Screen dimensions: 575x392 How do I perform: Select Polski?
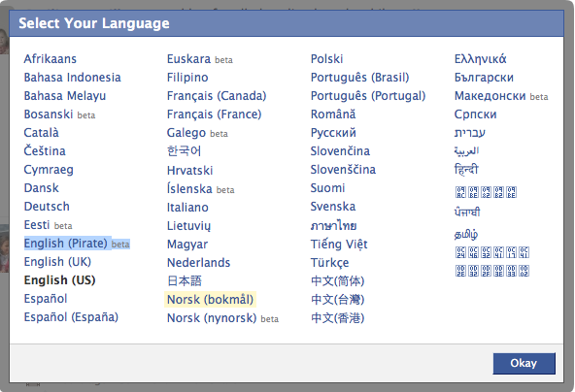(326, 58)
